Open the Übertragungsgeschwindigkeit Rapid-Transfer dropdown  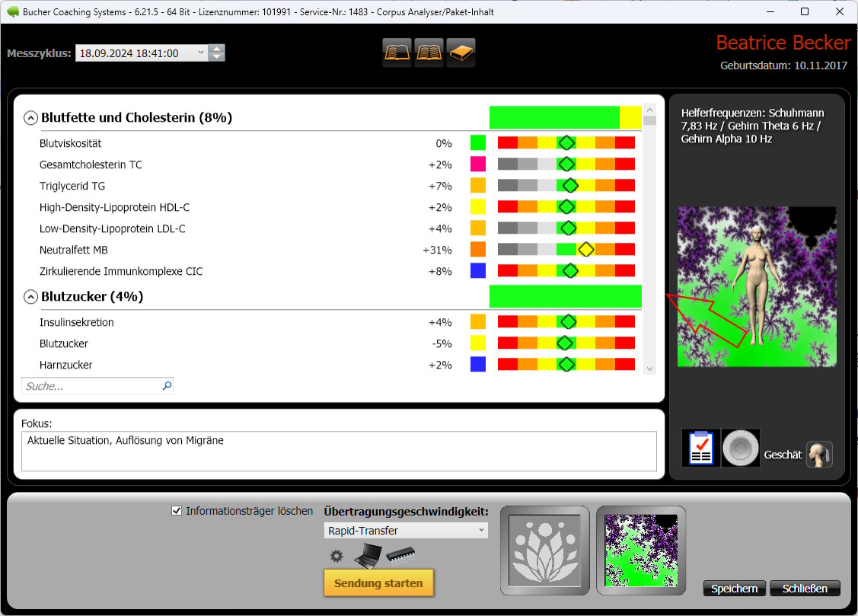point(406,531)
